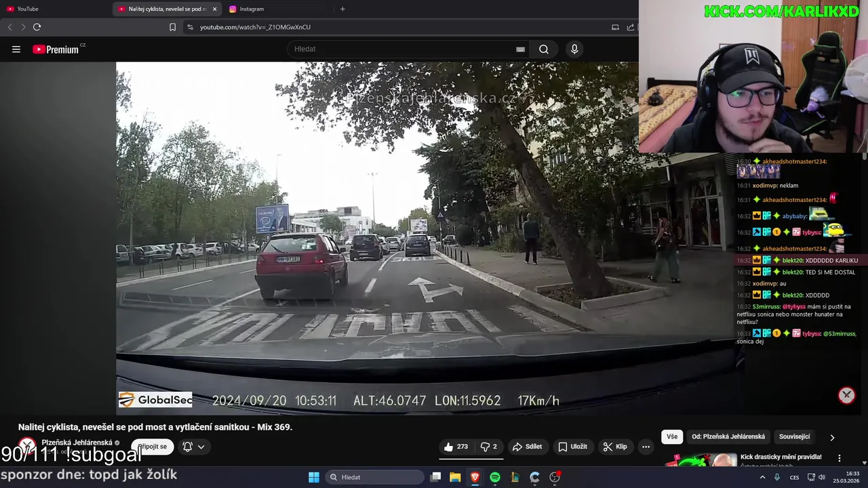Close the red X overlay button

coord(846,395)
